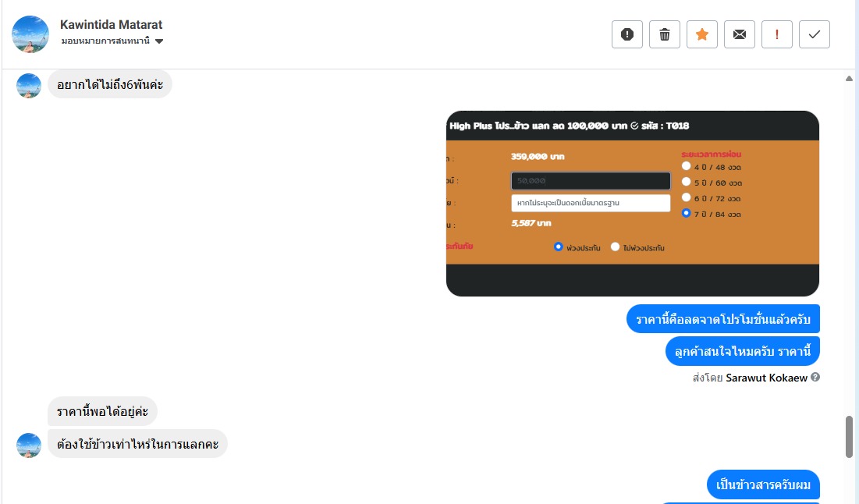
Task: Expand the มอบหมายการสนทนานี้ dropdown arrow
Action: 159,41
